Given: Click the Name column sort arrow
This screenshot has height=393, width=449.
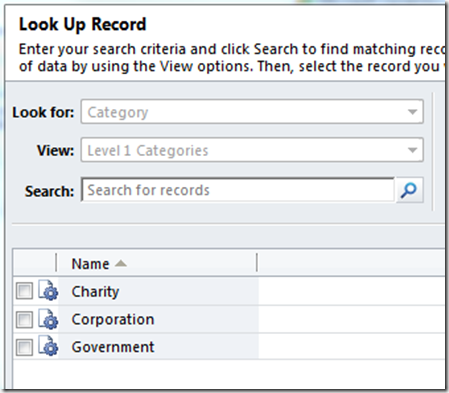Looking at the screenshot, I should tap(120, 264).
